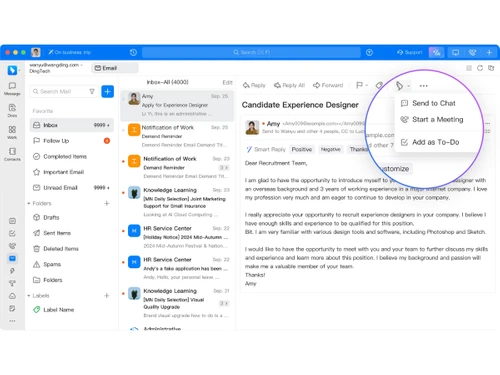Click the plus icon in title bar
The height and width of the screenshot is (375, 500).
(489, 52)
